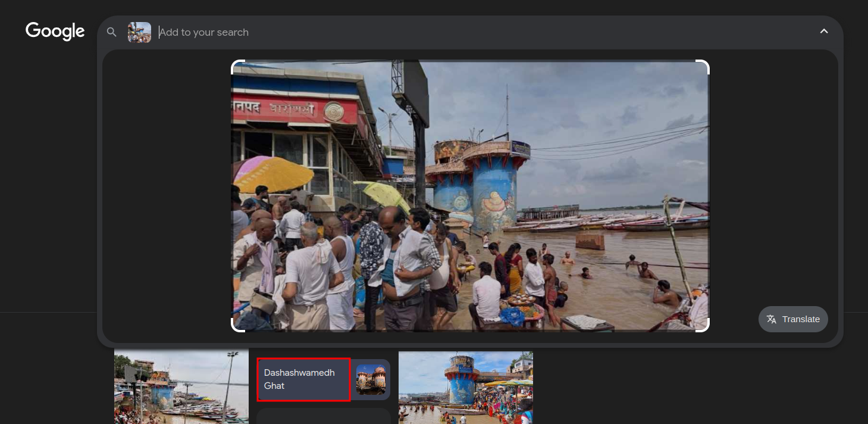This screenshot has width=868, height=424.
Task: Collapse the image panel with the up chevron
Action: 824,32
